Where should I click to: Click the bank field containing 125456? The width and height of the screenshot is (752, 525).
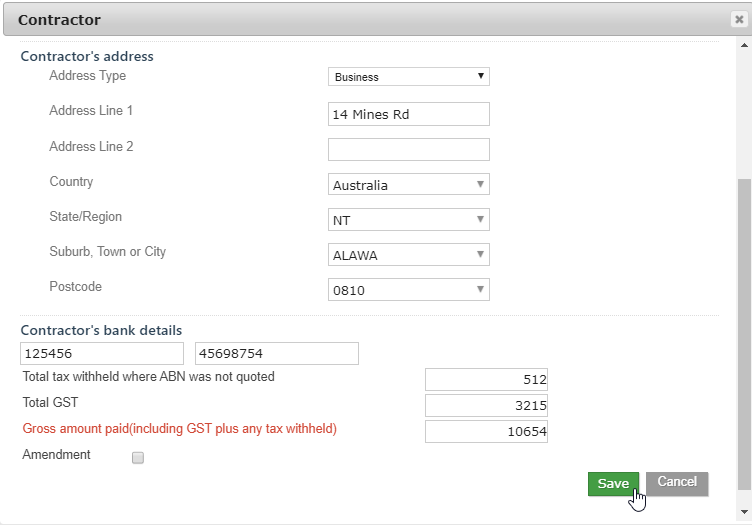click(x=101, y=353)
